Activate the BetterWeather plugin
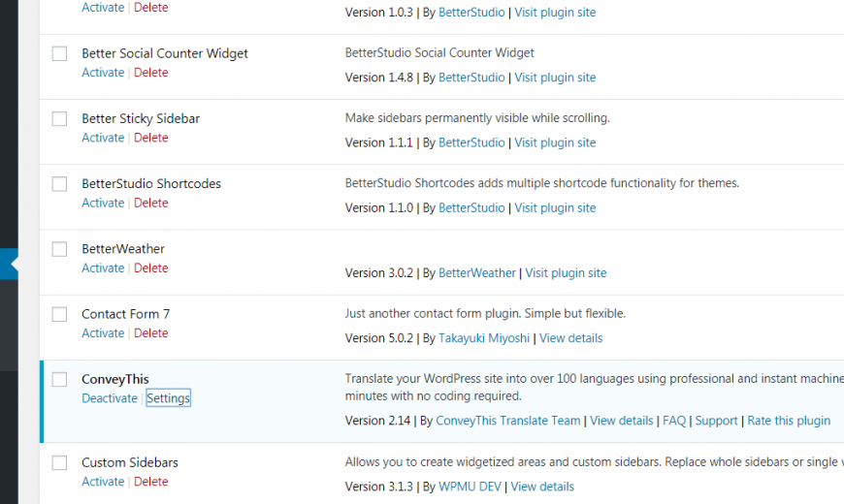844x504 pixels. tap(103, 268)
